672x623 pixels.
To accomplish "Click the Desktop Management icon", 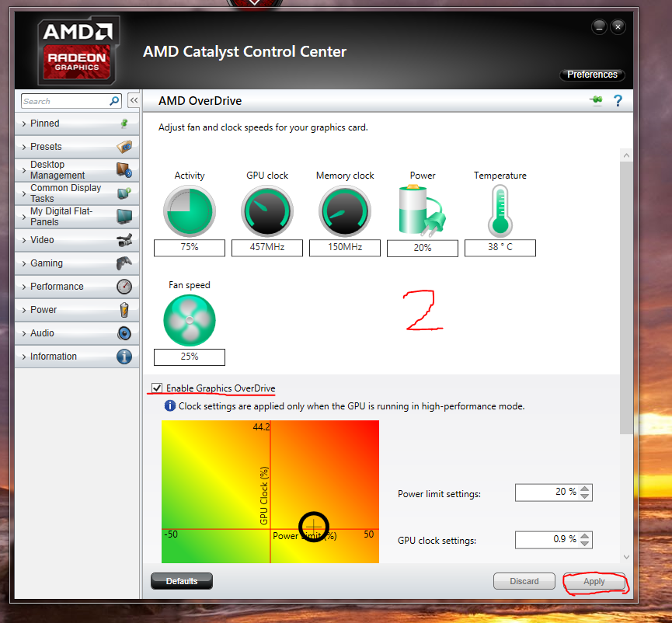I will click(124, 170).
